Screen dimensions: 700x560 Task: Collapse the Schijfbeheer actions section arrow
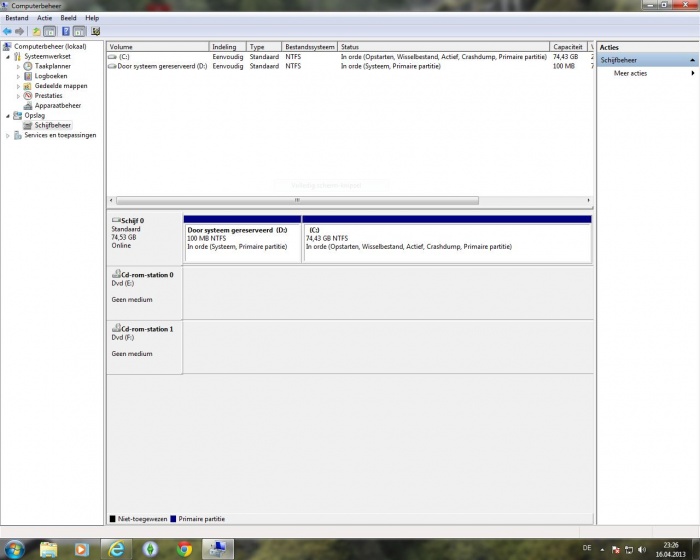pos(692,60)
